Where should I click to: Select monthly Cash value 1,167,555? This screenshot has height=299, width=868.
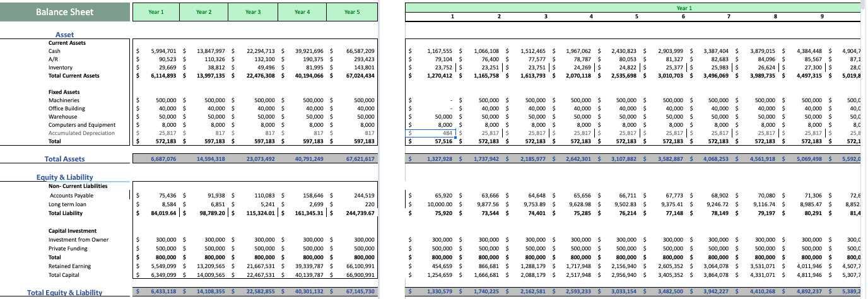tap(442, 51)
